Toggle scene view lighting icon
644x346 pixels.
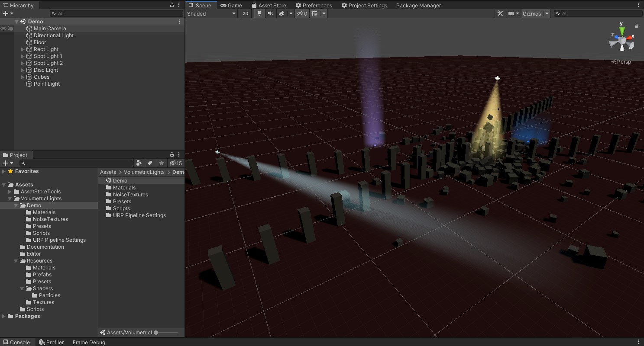pos(259,13)
